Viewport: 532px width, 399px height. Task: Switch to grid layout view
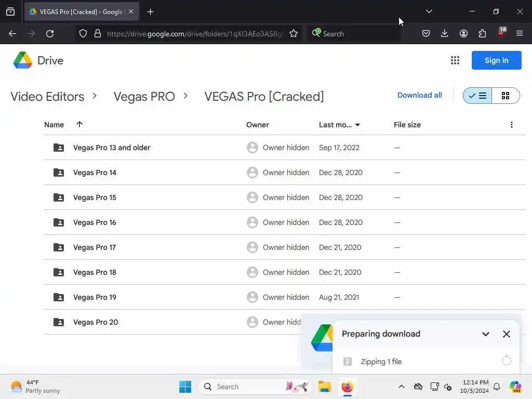point(506,96)
